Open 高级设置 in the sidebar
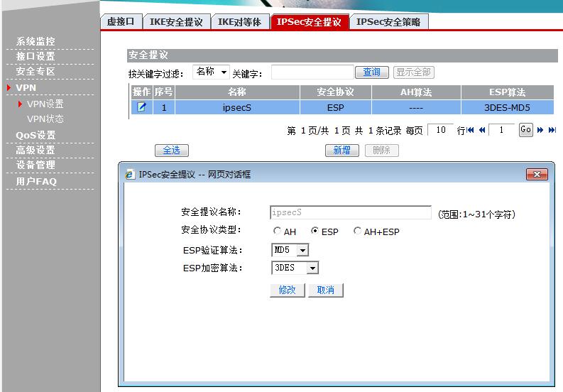563x392 pixels. coord(35,150)
